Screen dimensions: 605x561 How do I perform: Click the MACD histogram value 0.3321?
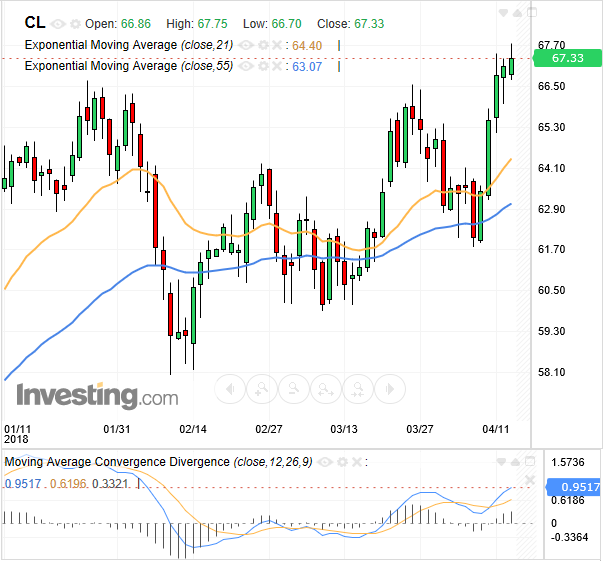(110, 484)
